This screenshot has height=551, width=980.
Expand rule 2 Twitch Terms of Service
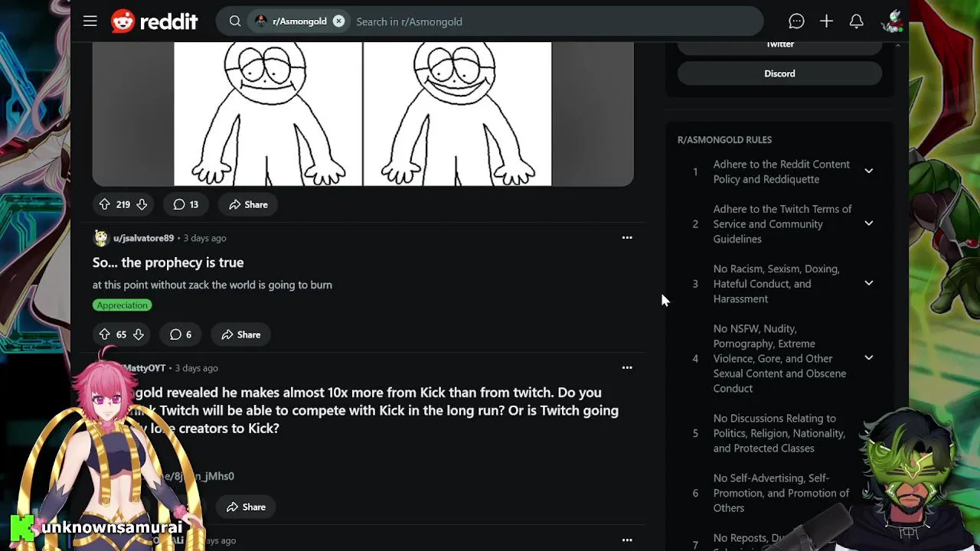click(x=869, y=223)
